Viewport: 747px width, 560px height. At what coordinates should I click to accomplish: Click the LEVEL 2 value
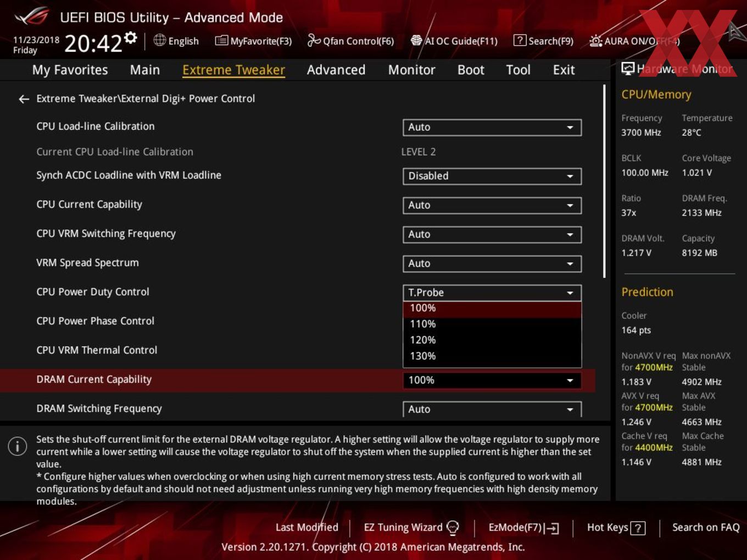[419, 152]
